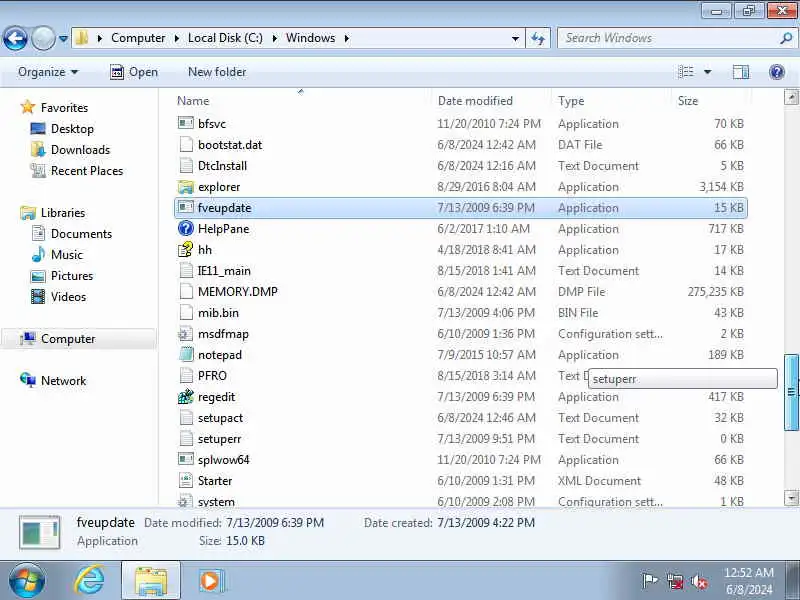Open the recent pages dropdown arrow
Viewport: 800px width, 600px height.
pos(63,38)
